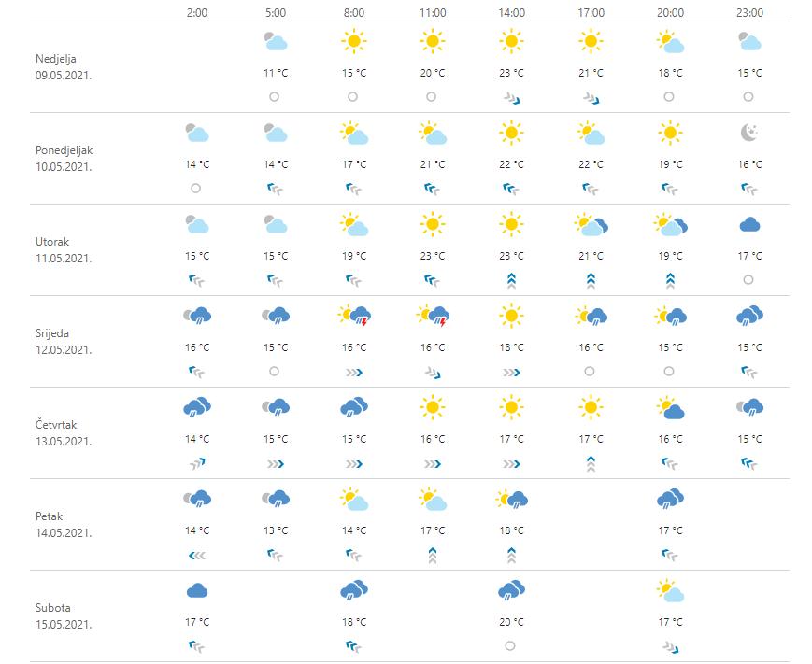Click the cloud icon for Subota 2:00
812x664 pixels.
pos(196,590)
